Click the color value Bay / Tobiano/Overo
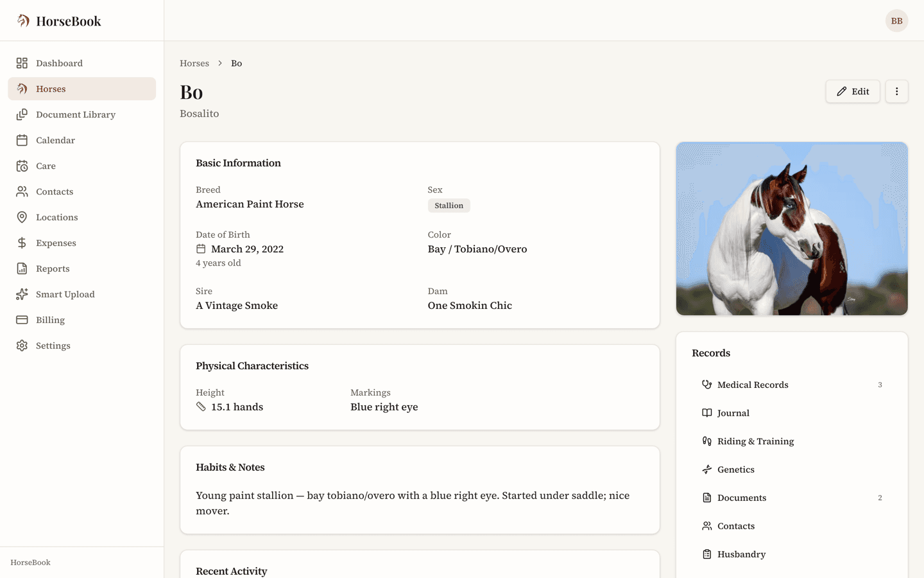 [477, 249]
